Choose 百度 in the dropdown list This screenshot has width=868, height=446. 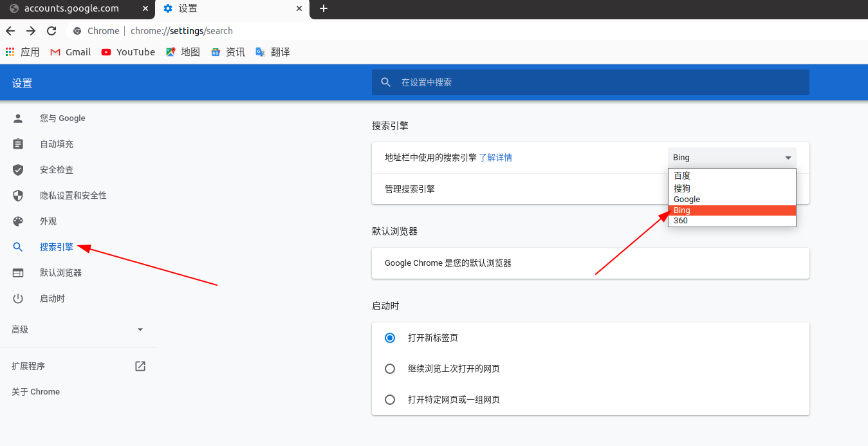click(732, 176)
